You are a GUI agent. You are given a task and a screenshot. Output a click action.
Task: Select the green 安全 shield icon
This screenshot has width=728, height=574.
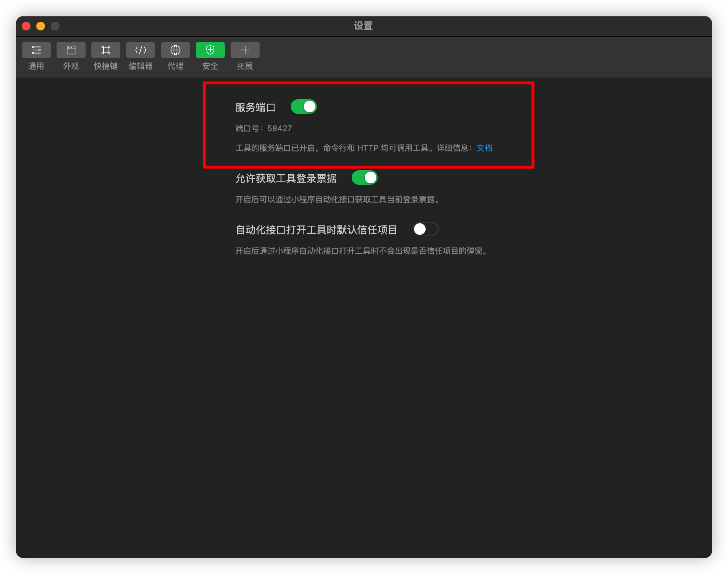point(210,50)
